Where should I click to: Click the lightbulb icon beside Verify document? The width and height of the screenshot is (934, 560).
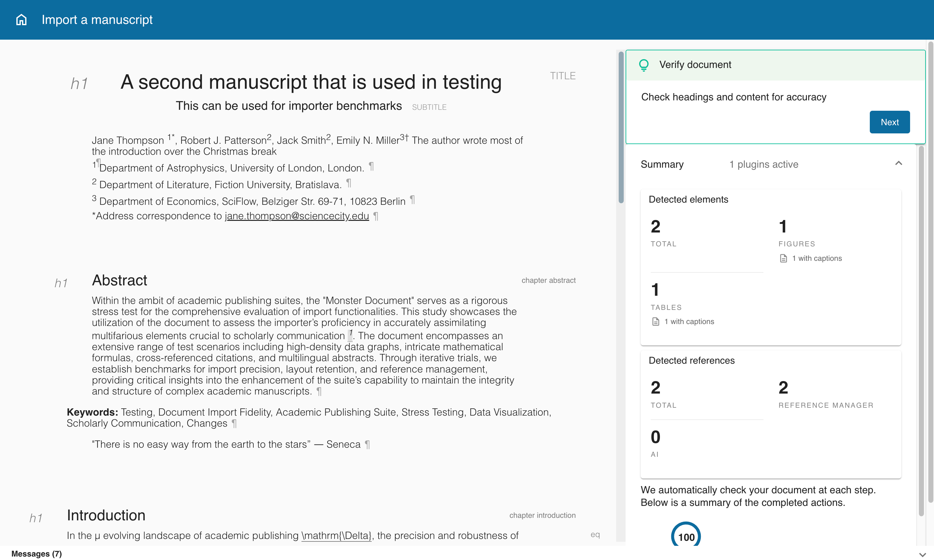(644, 65)
